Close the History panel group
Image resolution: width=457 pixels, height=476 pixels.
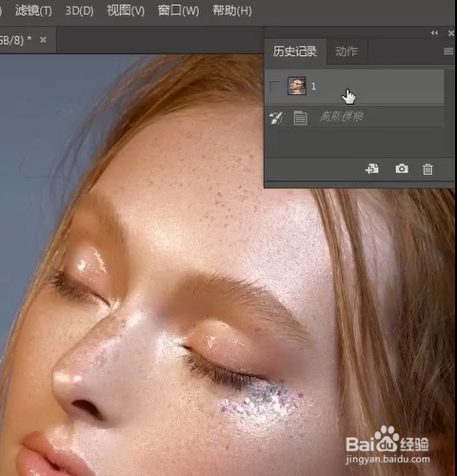[451, 33]
